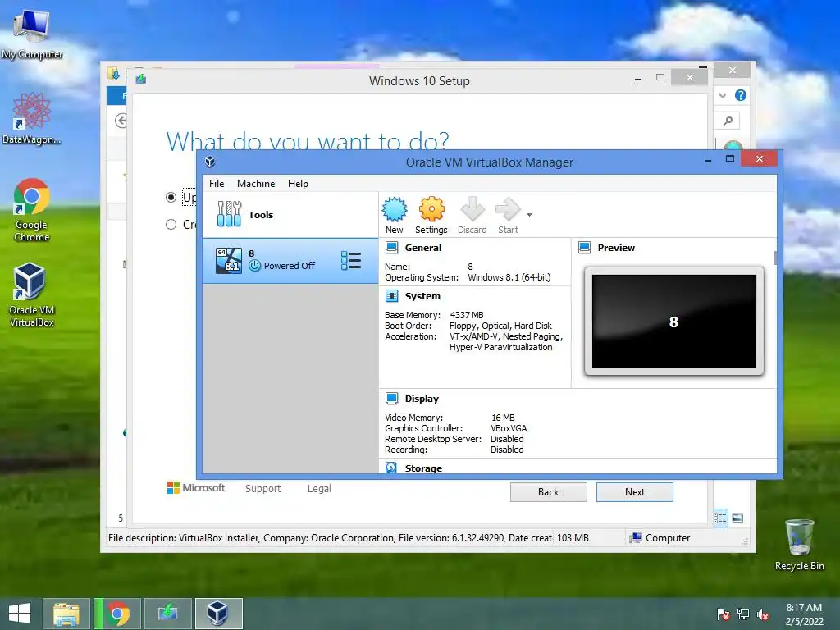Open Chrome from the taskbar
Image resolution: width=840 pixels, height=630 pixels.
tap(118, 614)
